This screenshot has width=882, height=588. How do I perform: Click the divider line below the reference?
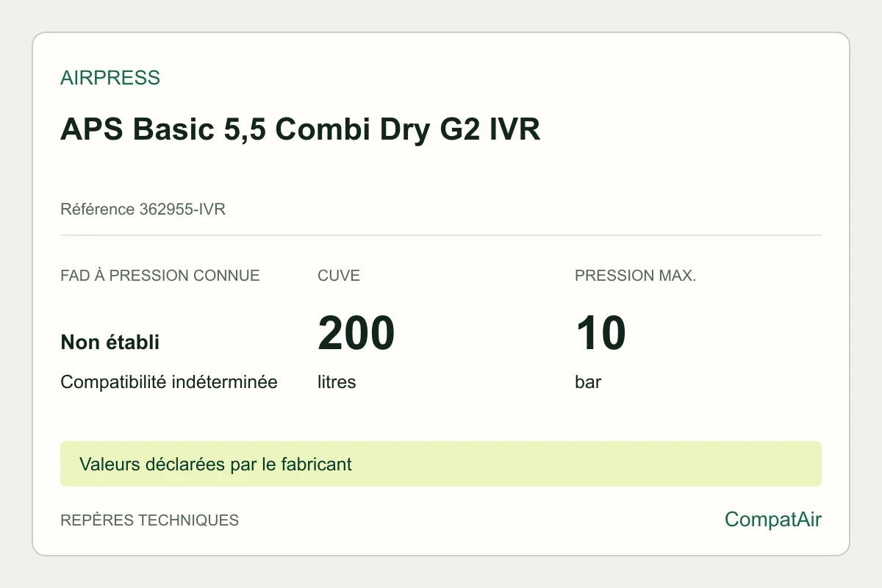click(441, 235)
